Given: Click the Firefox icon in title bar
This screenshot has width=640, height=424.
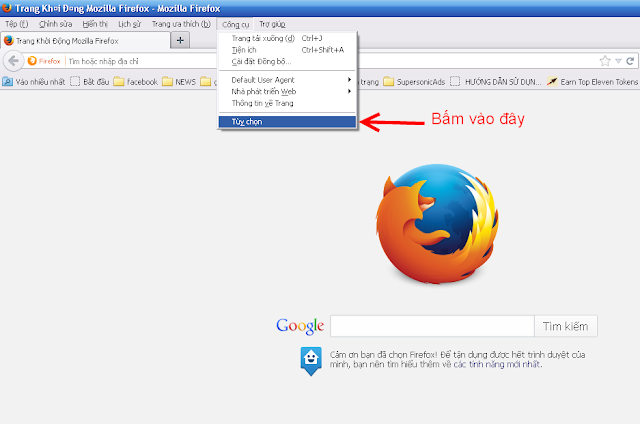Looking at the screenshot, I should pos(7,8).
